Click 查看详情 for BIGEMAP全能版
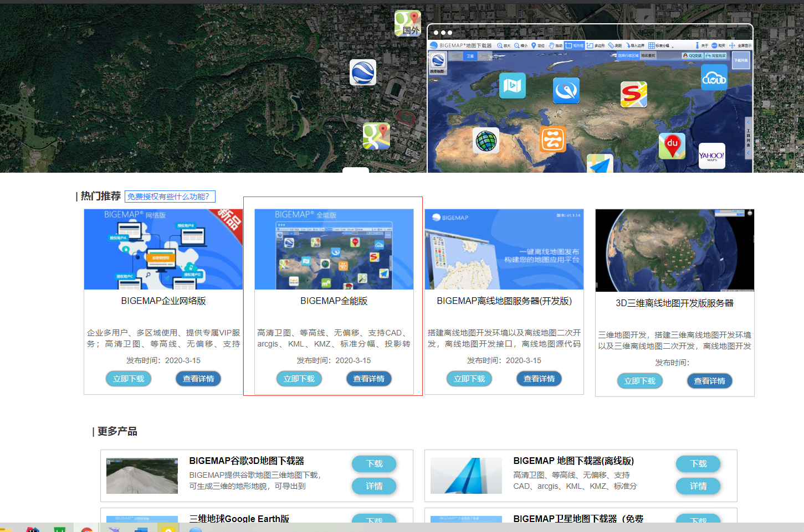804x532 pixels. [369, 379]
